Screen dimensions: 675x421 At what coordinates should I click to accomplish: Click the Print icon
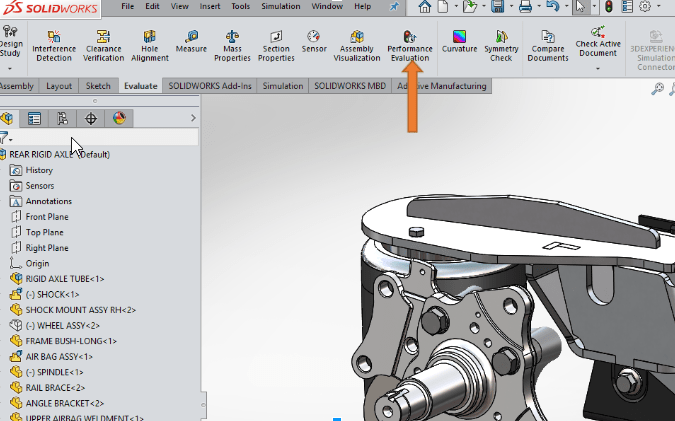pos(525,6)
